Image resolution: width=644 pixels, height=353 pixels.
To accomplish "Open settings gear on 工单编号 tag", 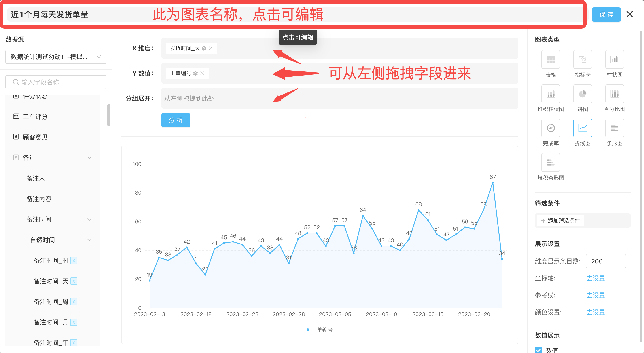I will click(195, 73).
